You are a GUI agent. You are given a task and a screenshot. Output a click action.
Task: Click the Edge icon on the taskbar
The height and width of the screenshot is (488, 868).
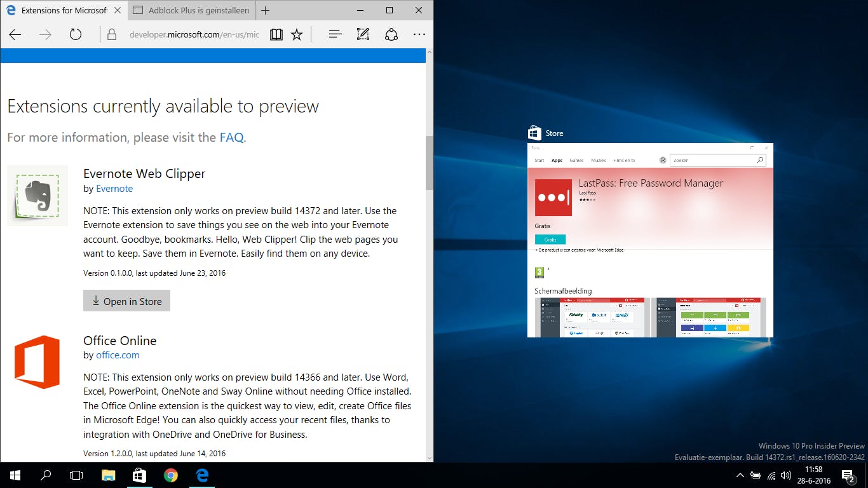tap(202, 475)
